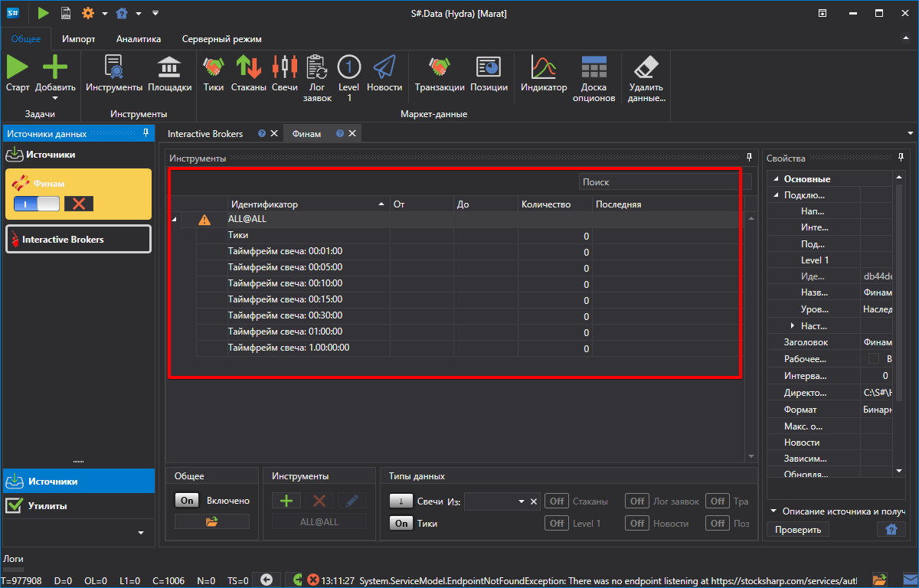
Task: Add instrument with green plus button
Action: click(x=286, y=501)
